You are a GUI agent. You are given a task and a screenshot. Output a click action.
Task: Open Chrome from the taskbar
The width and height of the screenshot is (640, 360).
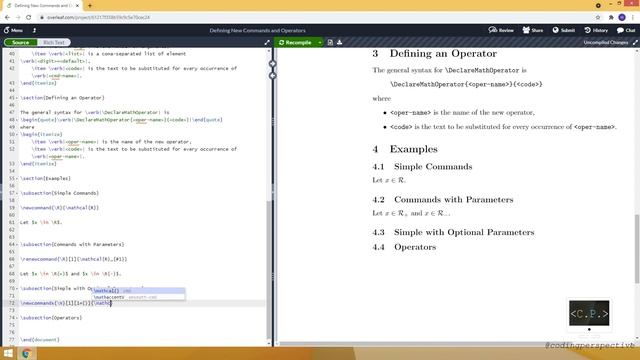tap(27, 353)
